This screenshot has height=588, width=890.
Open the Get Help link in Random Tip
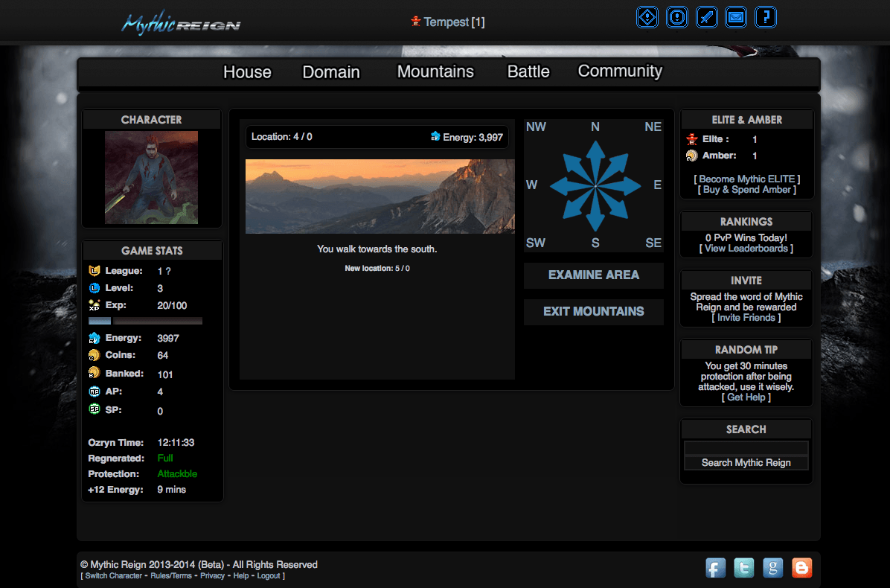pyautogui.click(x=746, y=397)
